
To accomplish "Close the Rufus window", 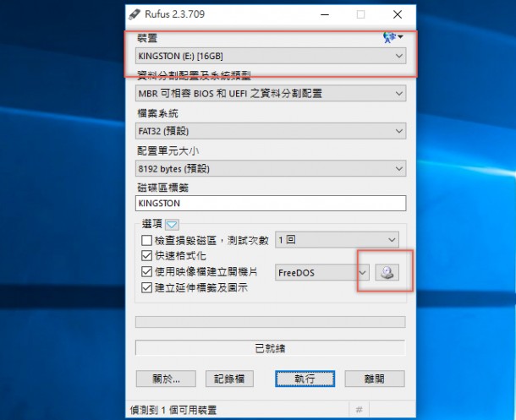I will (398, 14).
